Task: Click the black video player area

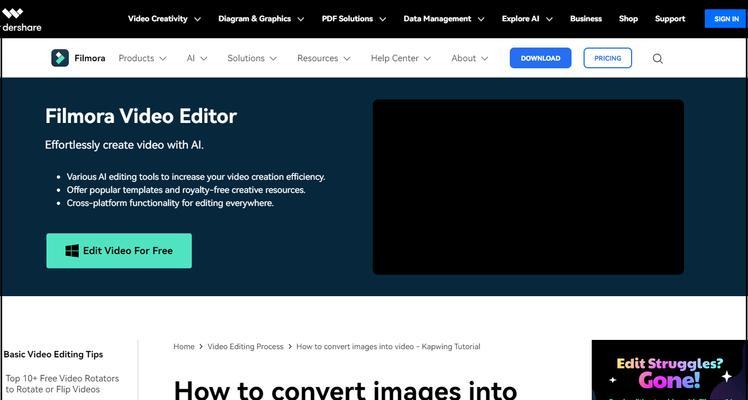Action: pos(528,187)
